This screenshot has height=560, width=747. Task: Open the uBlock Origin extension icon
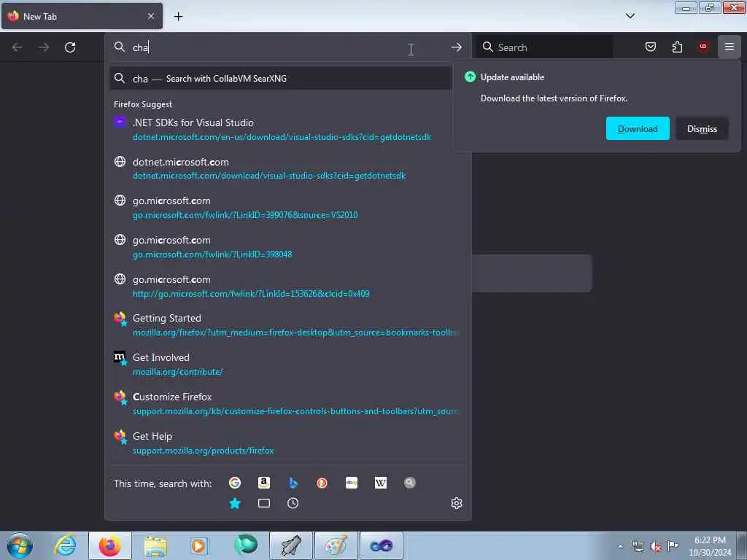pyautogui.click(x=703, y=47)
